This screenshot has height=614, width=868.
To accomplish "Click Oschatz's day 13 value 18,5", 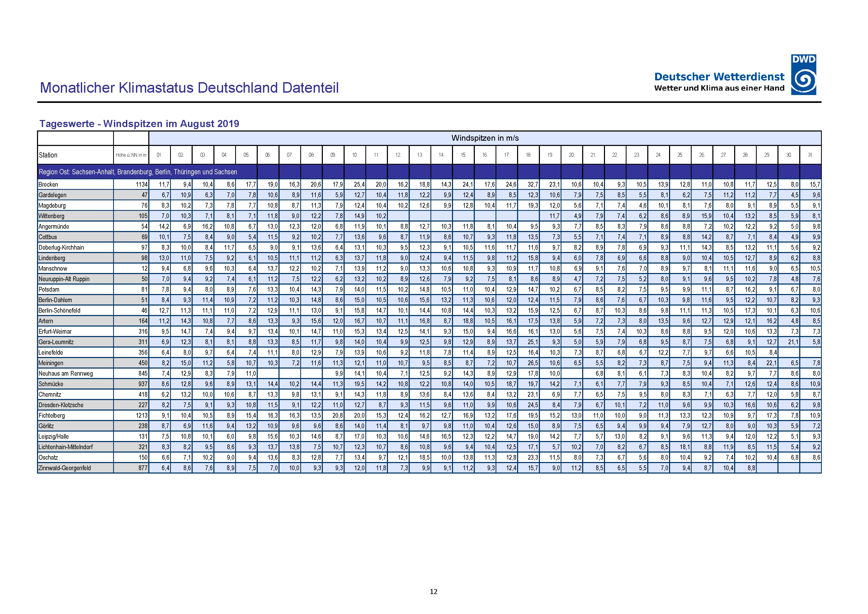I will tap(424, 458).
